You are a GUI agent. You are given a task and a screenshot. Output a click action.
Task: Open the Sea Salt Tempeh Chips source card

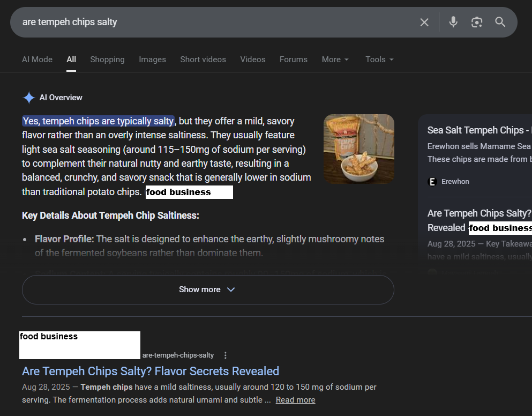point(475,130)
